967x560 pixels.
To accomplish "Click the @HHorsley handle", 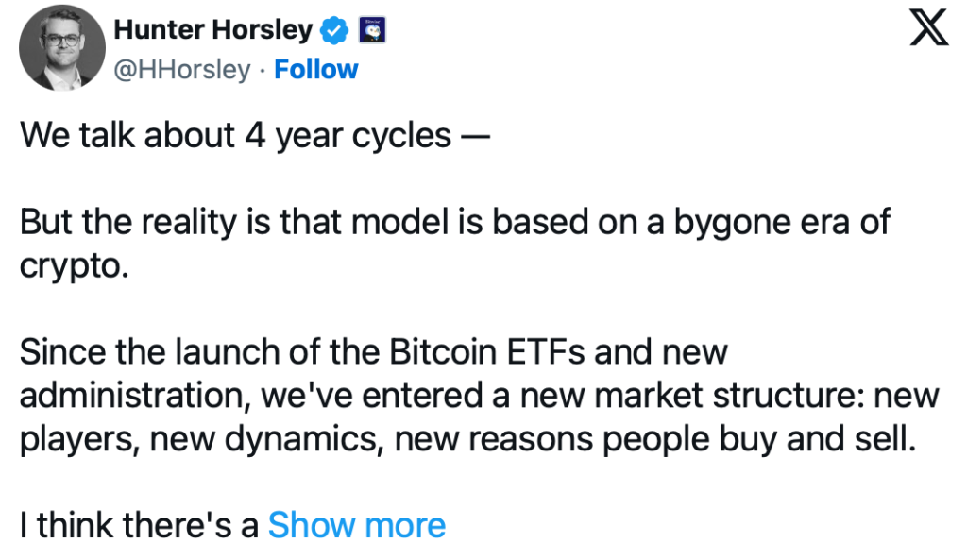I will 182,70.
